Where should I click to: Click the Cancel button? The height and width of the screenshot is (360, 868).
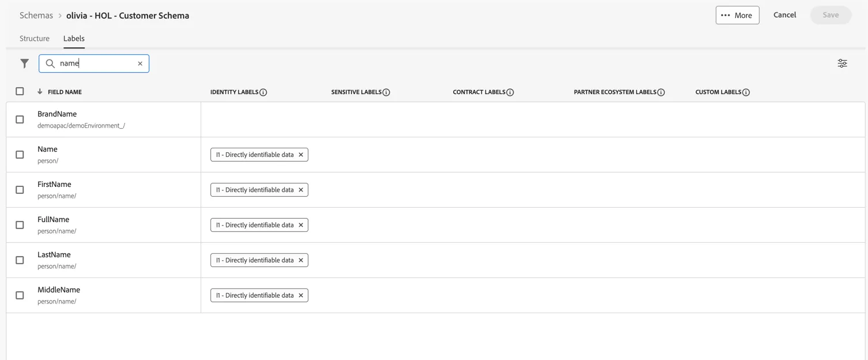784,15
